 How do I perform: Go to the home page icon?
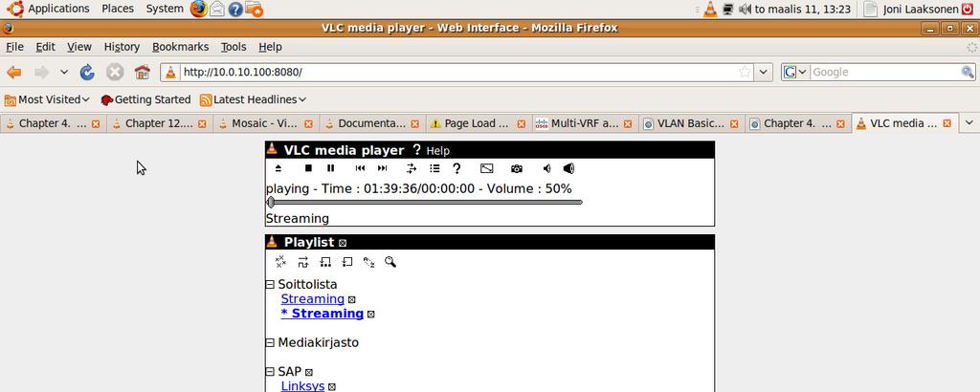[143, 73]
